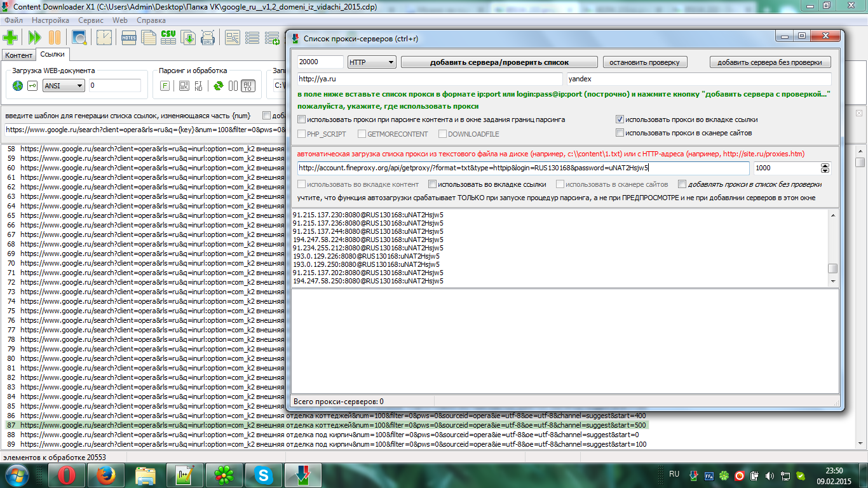868x488 pixels.
Task: Click the URL robot toolbar icon
Action: pyautogui.click(x=208, y=37)
